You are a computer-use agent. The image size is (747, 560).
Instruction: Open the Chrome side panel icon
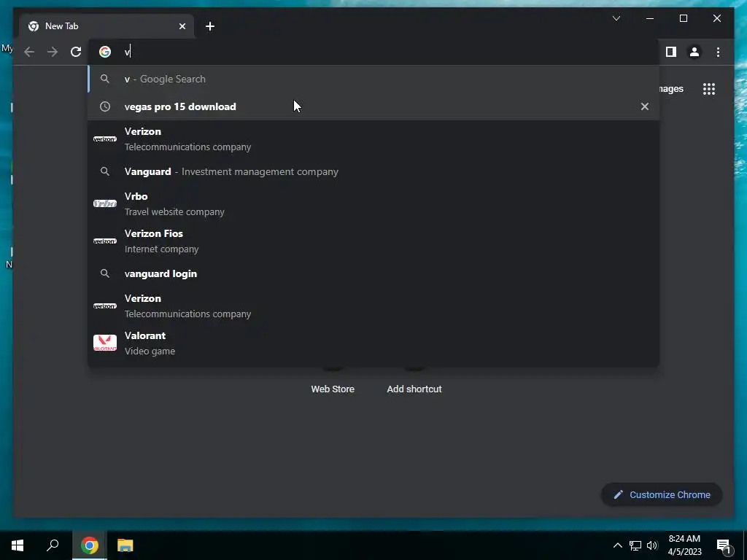click(671, 52)
